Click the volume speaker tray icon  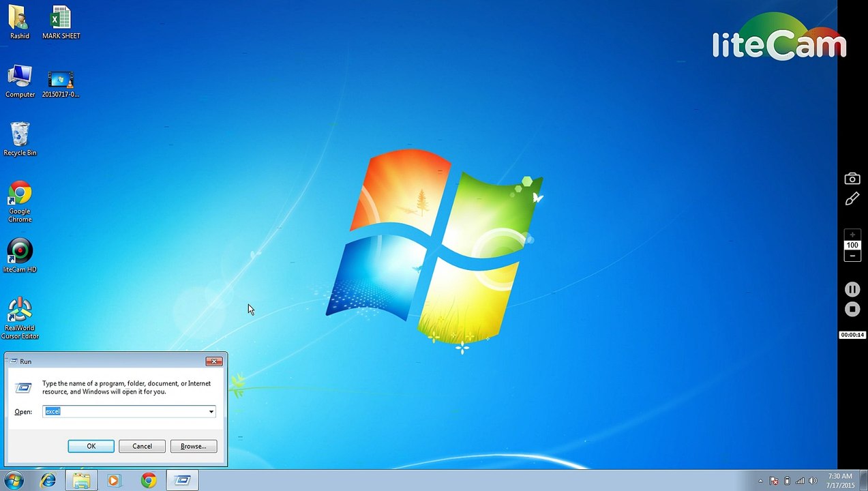(813, 481)
